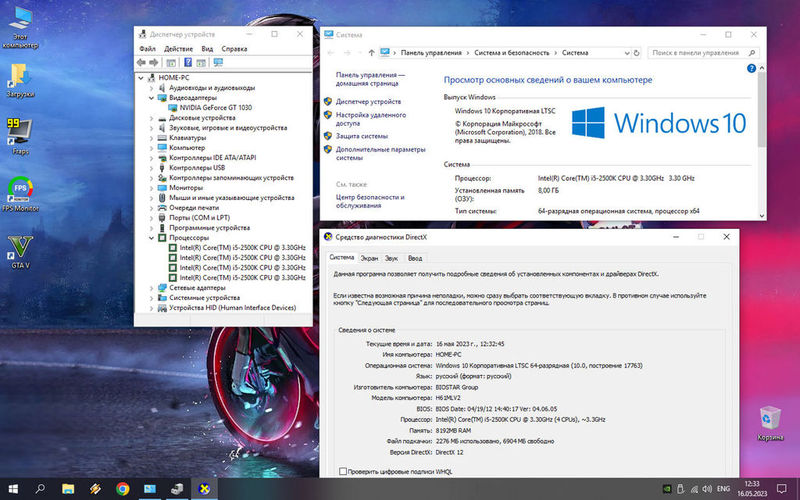Click the Google Chrome taskbar icon

coord(123,489)
